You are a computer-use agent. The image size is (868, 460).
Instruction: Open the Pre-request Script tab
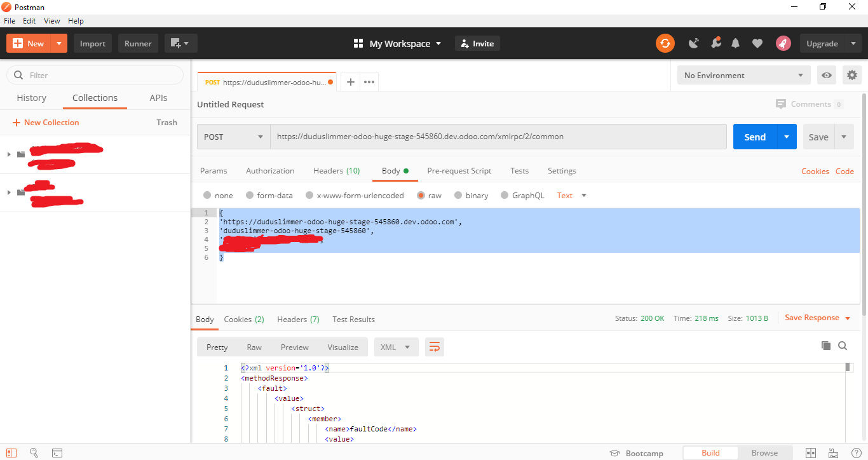[x=459, y=171]
